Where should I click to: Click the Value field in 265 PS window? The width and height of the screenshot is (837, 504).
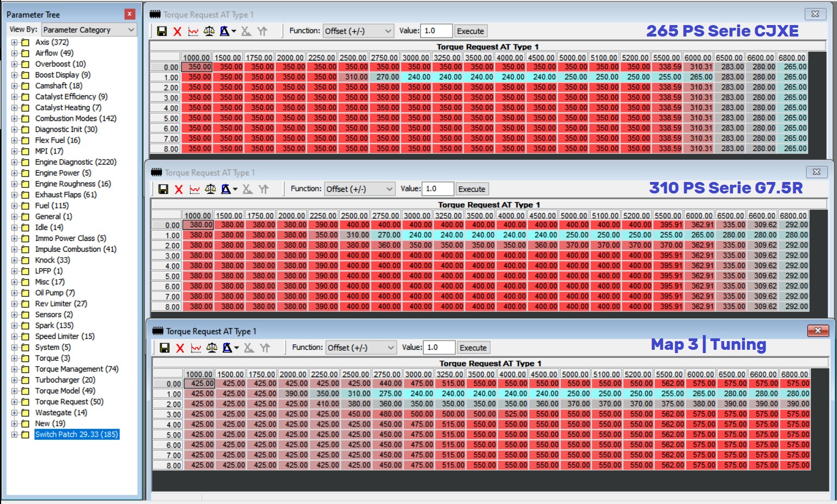437,31
